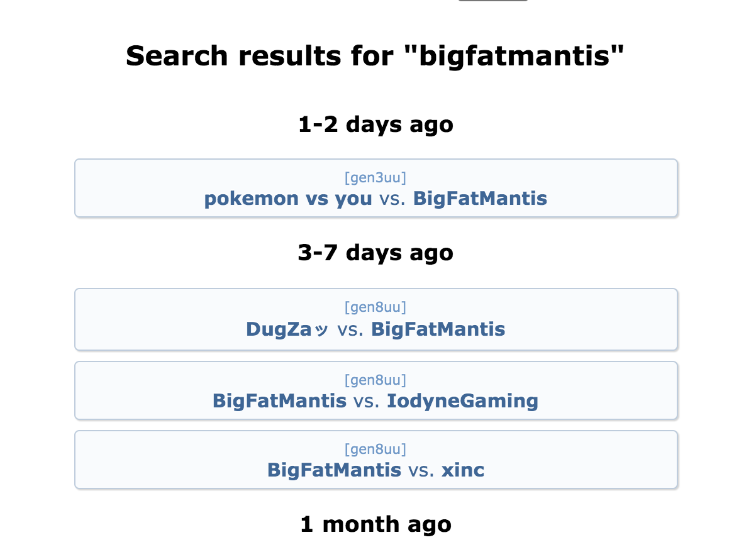
Task: Open the pokemon vs you vs. BigFatMantis replay
Action: point(375,189)
